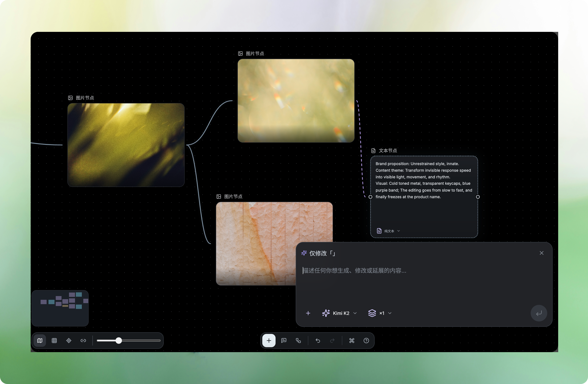Open keyboard shortcuts command icon
This screenshot has width=588, height=384.
point(352,341)
